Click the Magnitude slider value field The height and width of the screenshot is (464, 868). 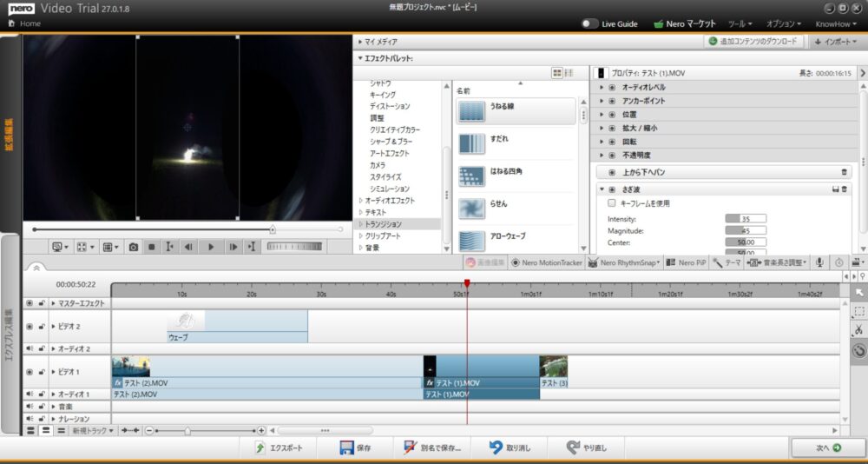click(746, 230)
